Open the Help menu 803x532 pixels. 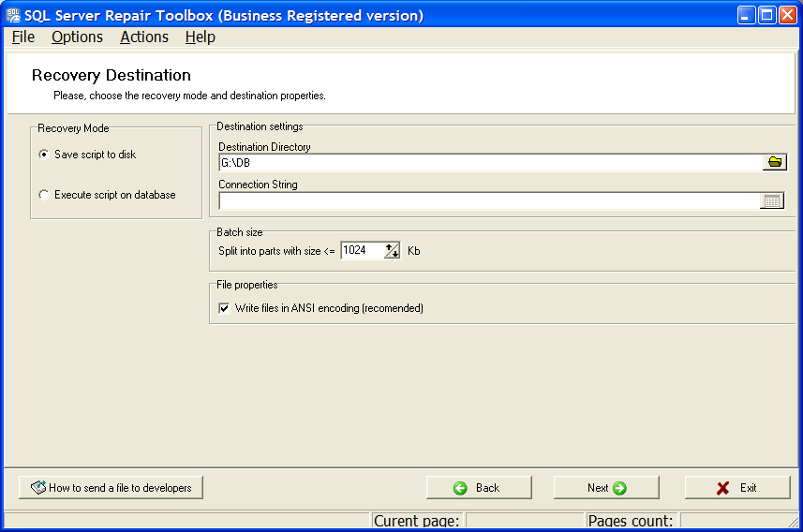pos(201,37)
